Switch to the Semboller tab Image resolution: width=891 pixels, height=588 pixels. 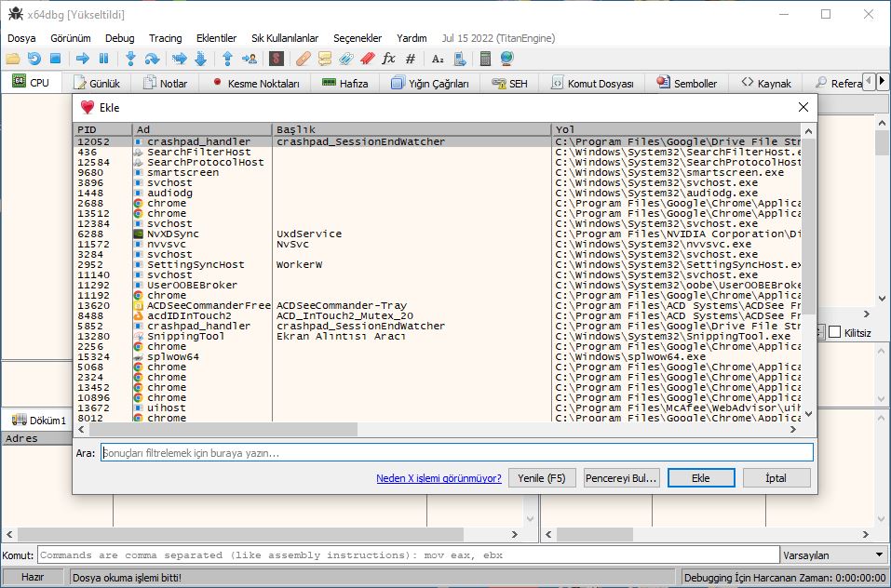pos(687,84)
